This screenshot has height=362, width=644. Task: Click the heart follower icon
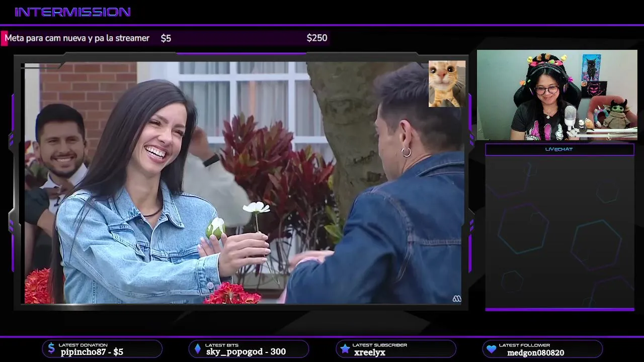pyautogui.click(x=492, y=349)
